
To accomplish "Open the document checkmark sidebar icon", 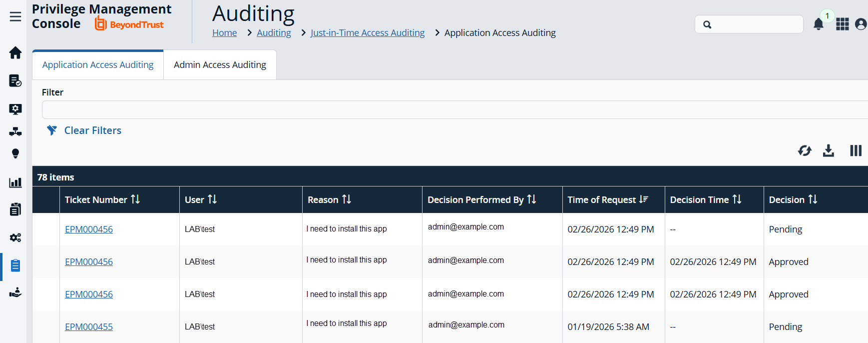I will (15, 80).
